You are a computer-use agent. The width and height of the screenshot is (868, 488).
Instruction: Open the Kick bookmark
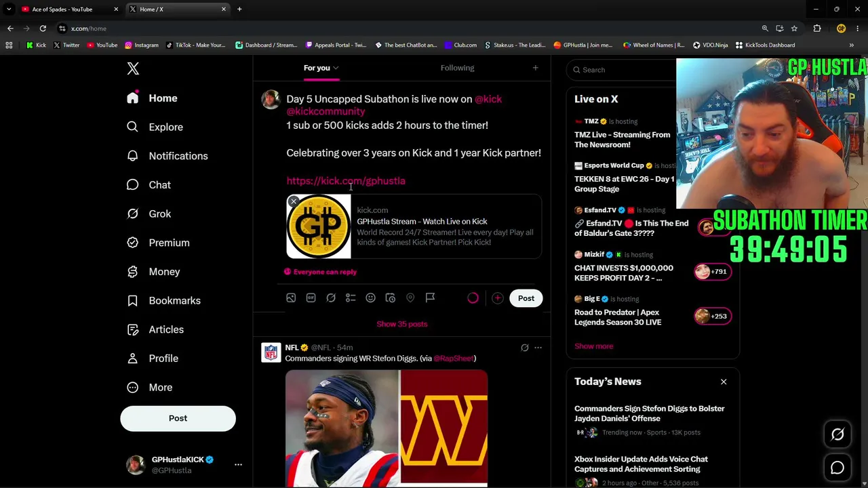point(36,45)
